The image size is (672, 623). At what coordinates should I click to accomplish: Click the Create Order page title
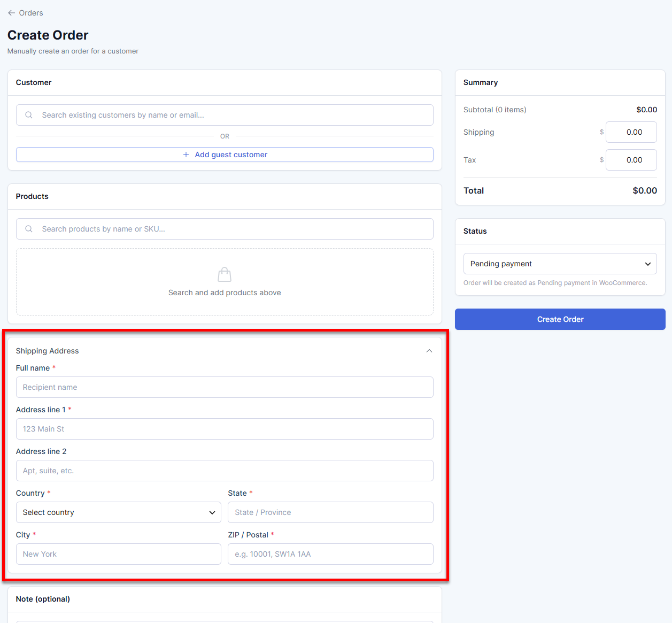point(48,35)
